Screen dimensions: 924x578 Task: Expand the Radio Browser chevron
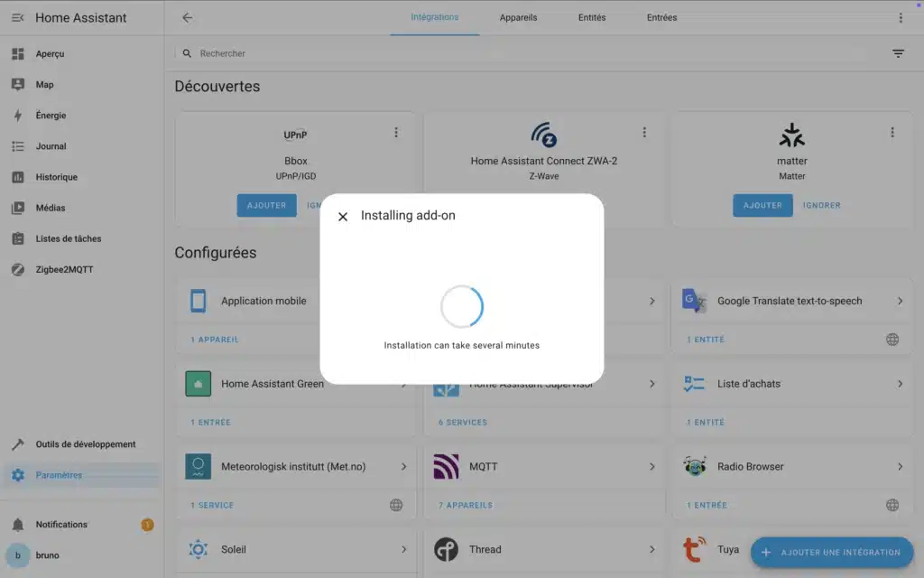tap(900, 467)
